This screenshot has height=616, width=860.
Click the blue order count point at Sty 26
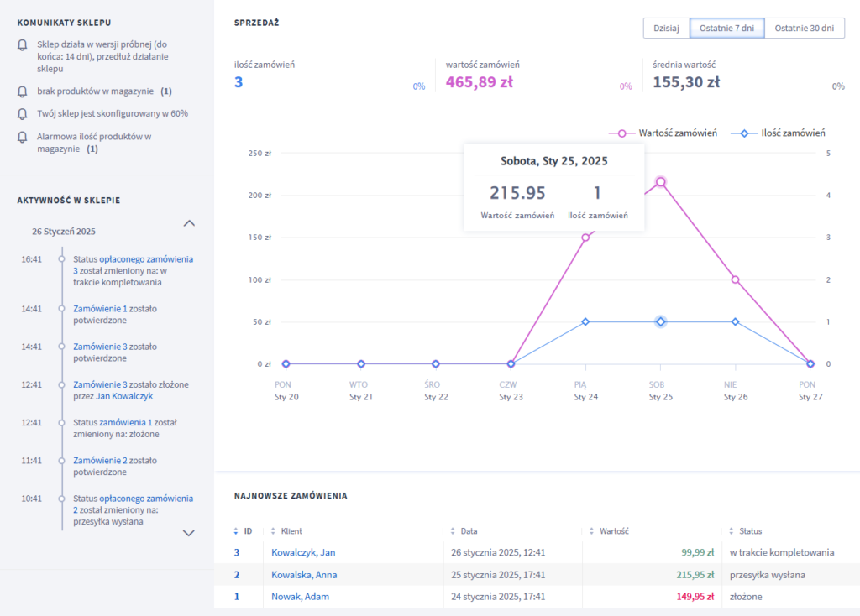(736, 321)
